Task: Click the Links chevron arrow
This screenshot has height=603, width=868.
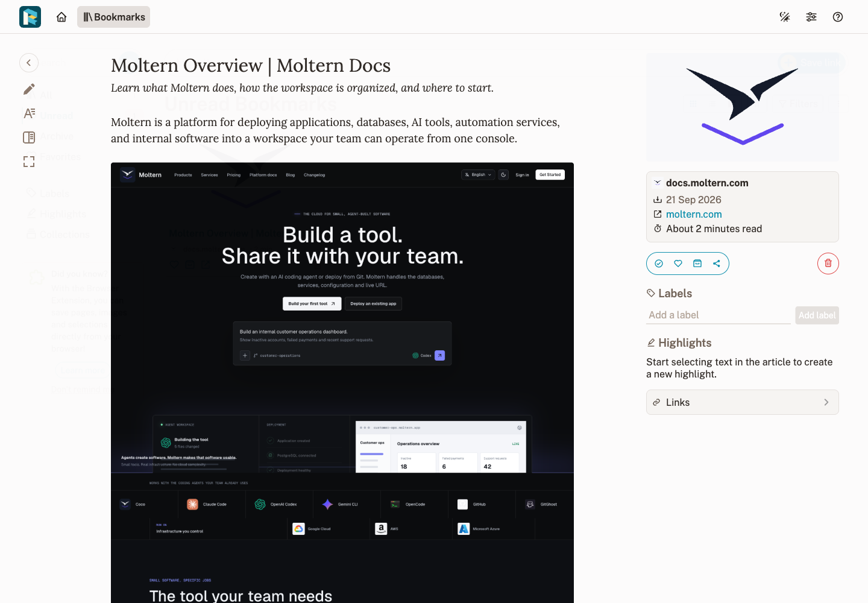Action: 826,402
